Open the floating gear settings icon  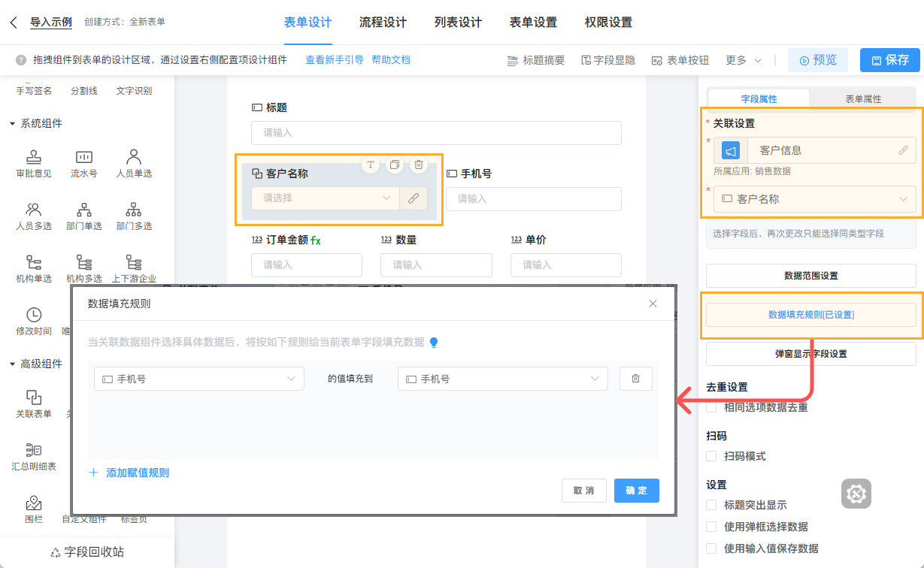[x=856, y=494]
